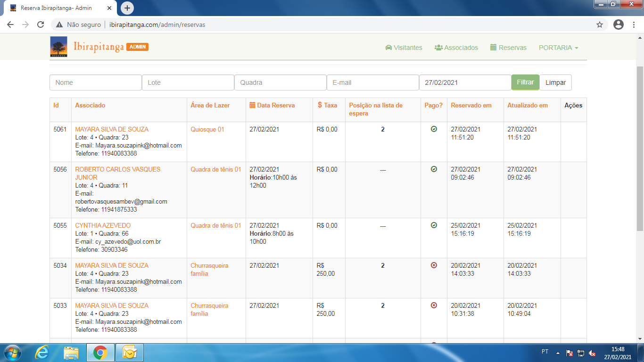
Task: Expand the PORTARIA dropdown menu
Action: point(558,48)
